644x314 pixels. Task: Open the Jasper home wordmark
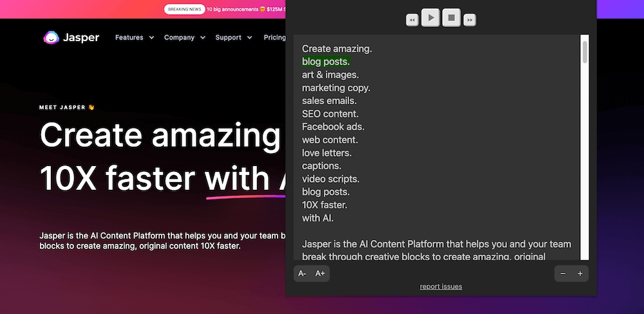click(x=81, y=38)
